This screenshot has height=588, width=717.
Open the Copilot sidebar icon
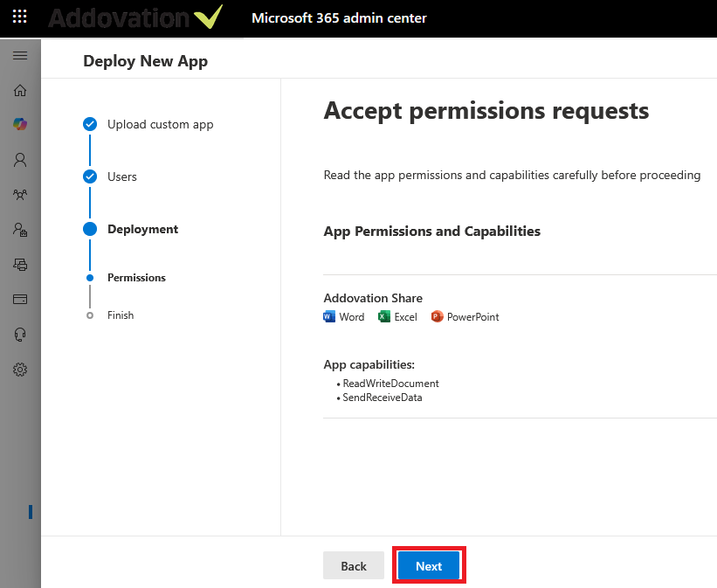click(x=20, y=125)
